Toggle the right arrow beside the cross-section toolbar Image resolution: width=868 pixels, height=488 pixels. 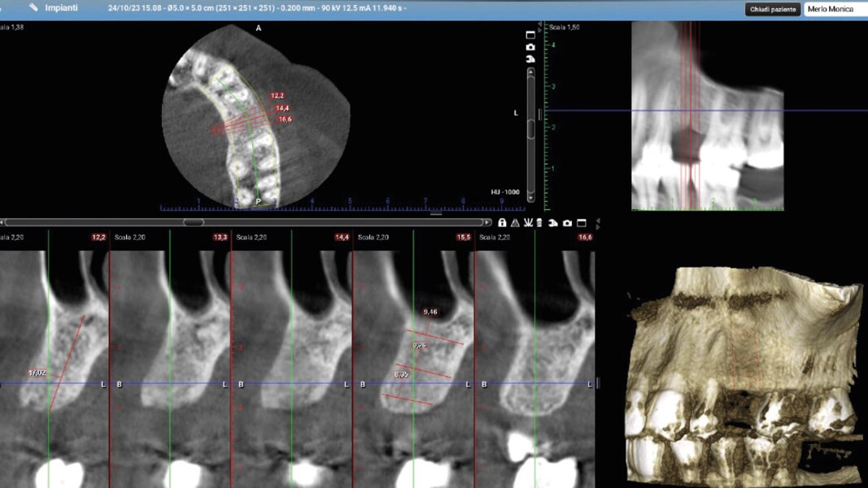click(598, 226)
